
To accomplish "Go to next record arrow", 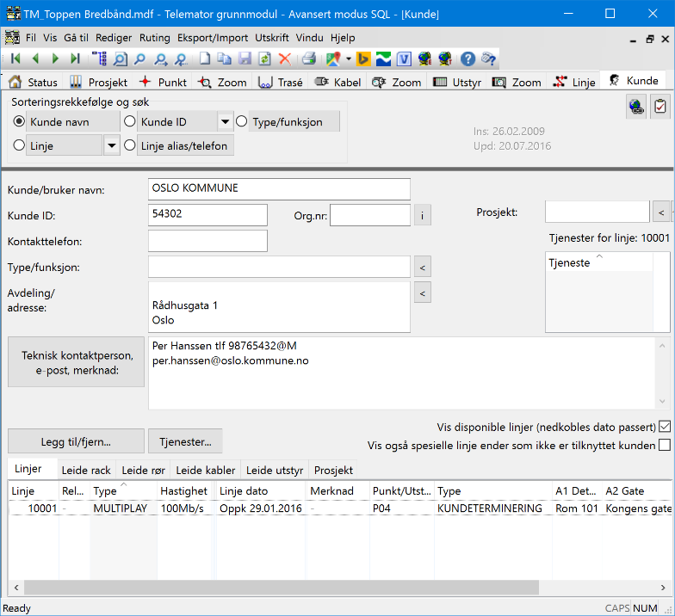I will click(x=55, y=59).
